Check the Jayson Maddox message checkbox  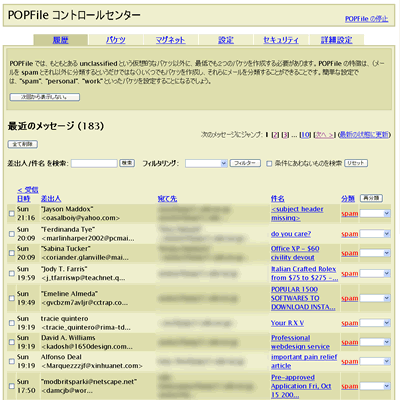(12, 214)
